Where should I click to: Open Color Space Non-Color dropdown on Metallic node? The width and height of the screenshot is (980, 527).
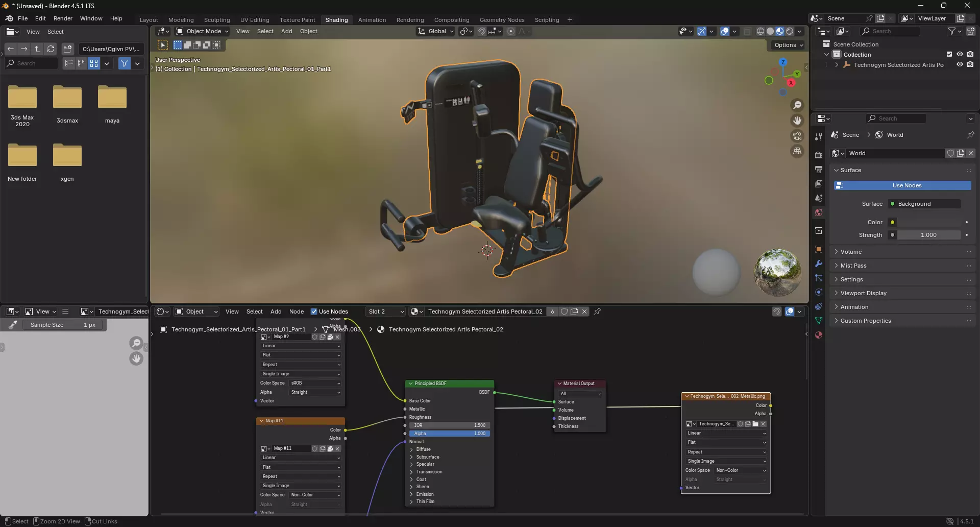click(x=741, y=470)
